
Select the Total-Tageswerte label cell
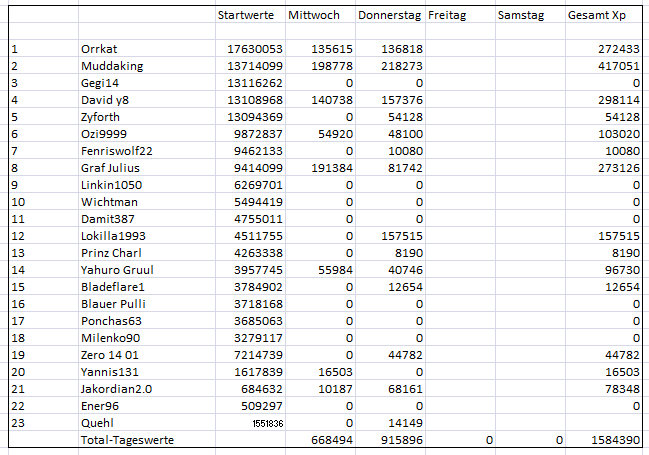(147, 439)
